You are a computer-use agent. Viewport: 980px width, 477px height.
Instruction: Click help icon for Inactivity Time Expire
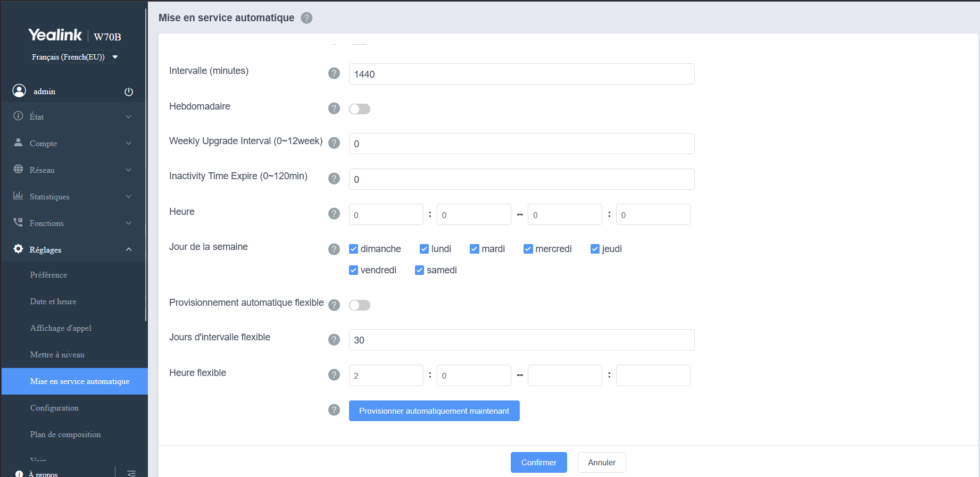click(x=334, y=178)
